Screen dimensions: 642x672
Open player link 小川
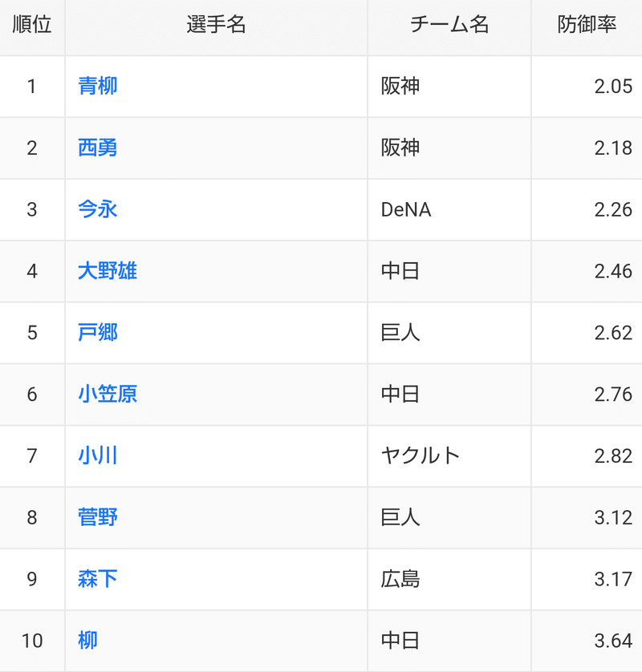click(98, 455)
